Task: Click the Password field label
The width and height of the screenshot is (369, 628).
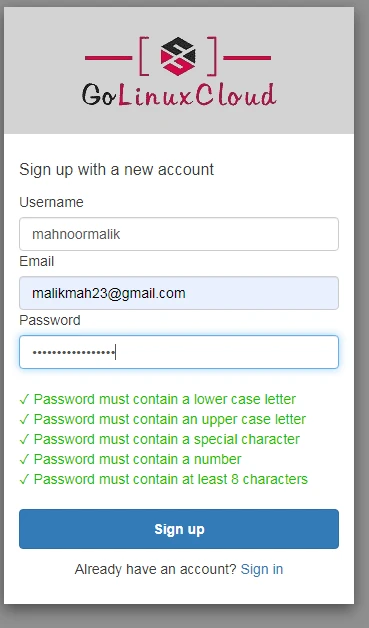Action: [50, 320]
